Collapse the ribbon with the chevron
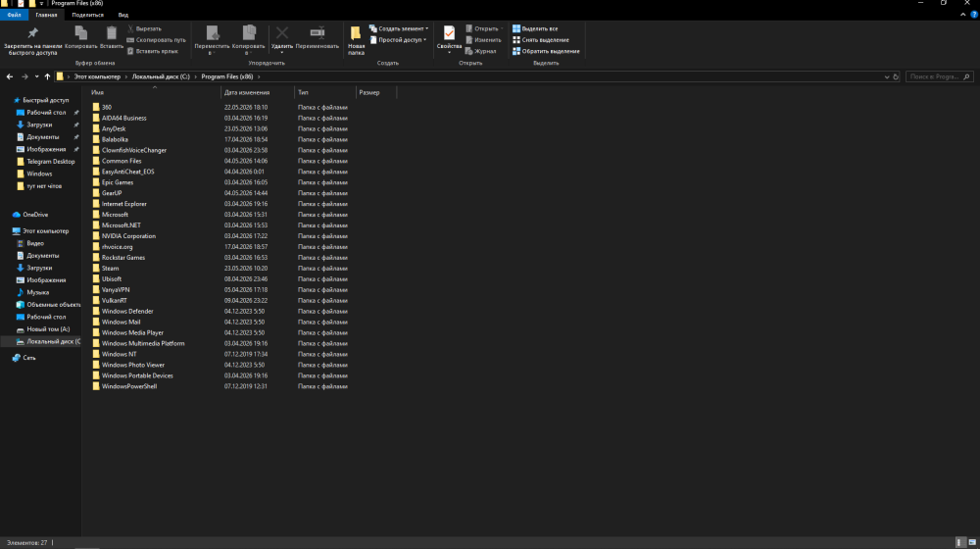 pyautogui.click(x=962, y=15)
